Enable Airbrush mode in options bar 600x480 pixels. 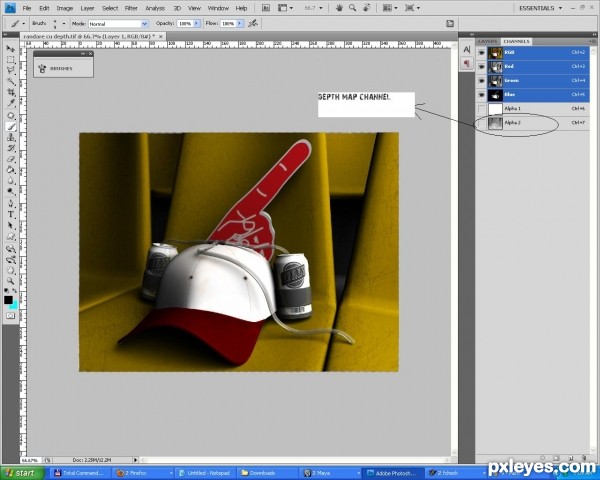(253, 23)
